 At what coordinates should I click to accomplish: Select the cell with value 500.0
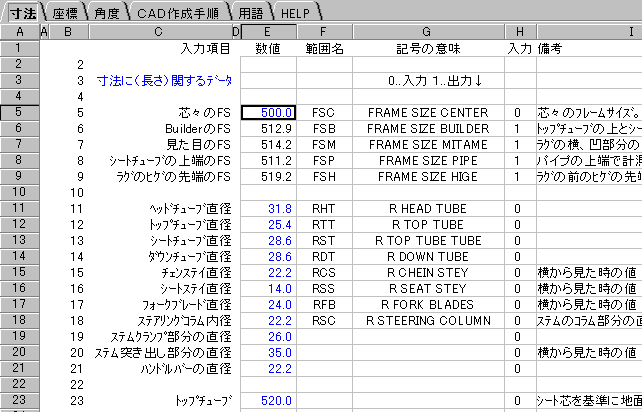[x=268, y=113]
